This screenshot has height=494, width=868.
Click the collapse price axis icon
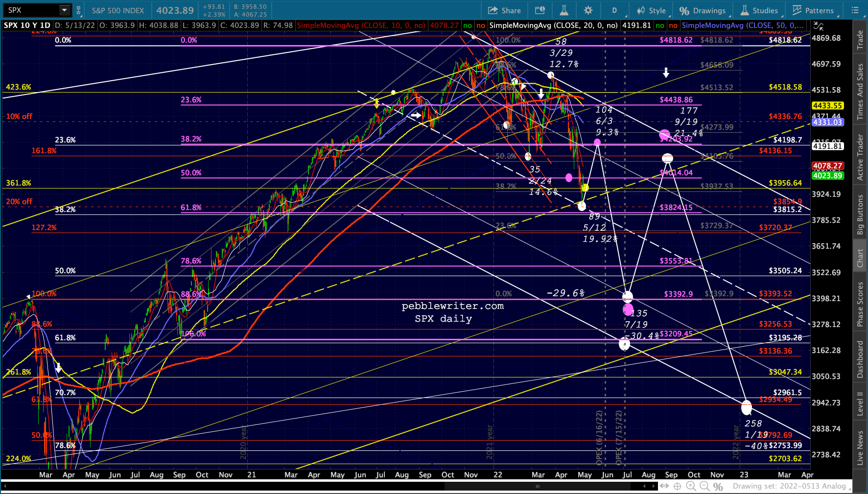click(x=818, y=26)
